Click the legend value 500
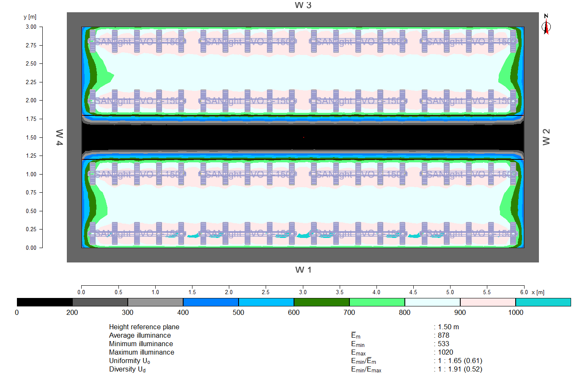588x377 pixels. coord(239,312)
